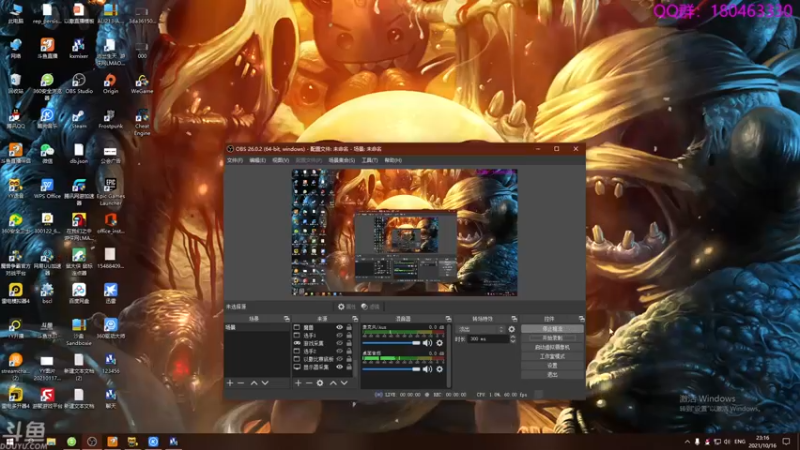Click the OBS preview canvas
This screenshot has width=800, height=450.
(x=405, y=233)
